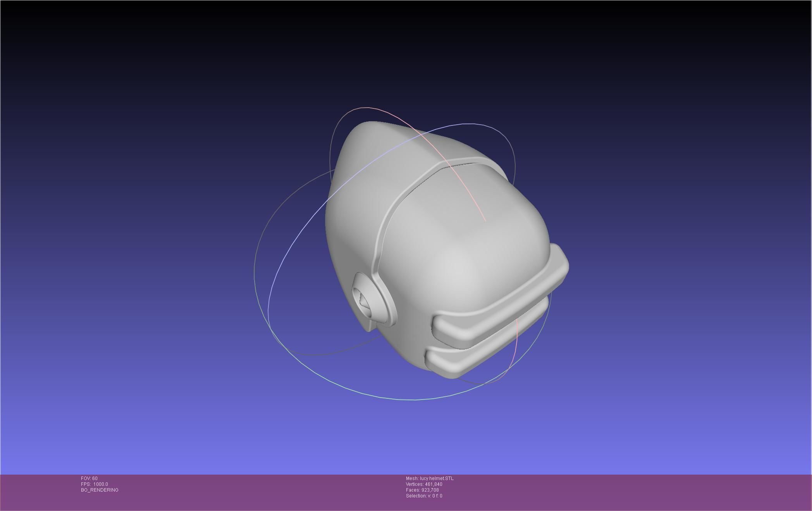Viewport: 812px width, 511px height.
Task: Click the Mesh: lucy helmet.STL label
Action: (x=430, y=478)
